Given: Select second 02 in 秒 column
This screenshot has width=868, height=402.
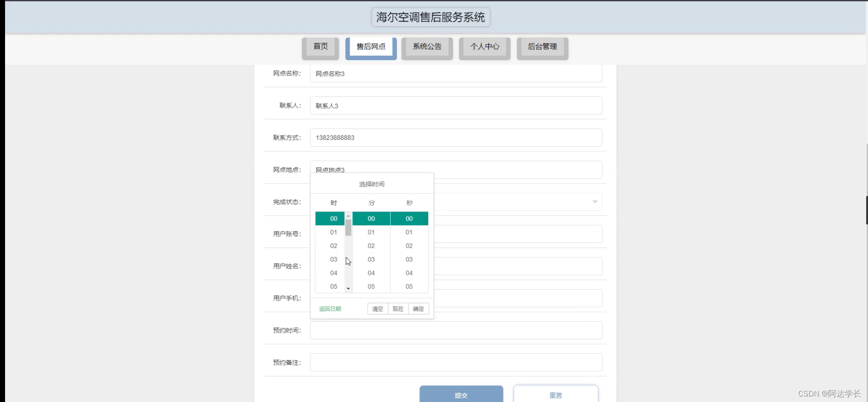Looking at the screenshot, I should tap(409, 246).
